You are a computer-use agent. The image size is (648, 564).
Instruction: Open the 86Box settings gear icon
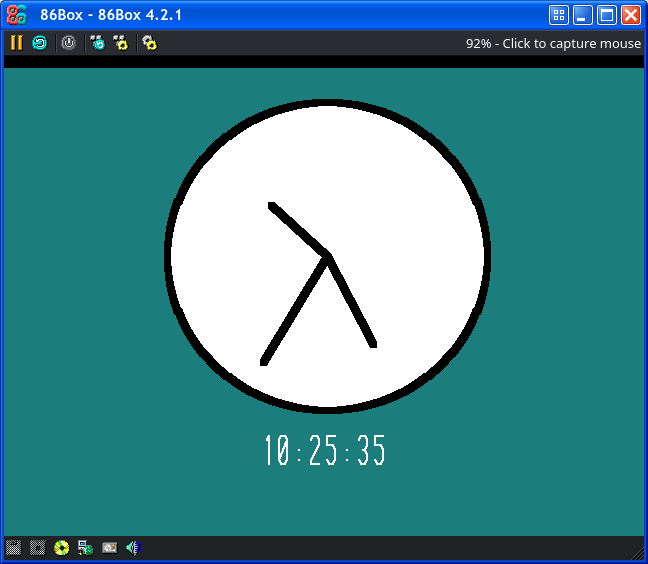click(x=149, y=43)
